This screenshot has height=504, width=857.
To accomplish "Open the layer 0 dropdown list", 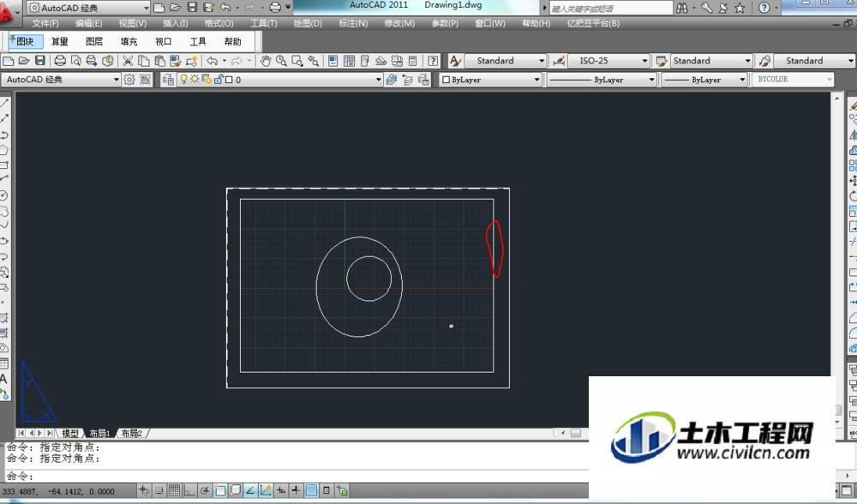I will 280,80.
